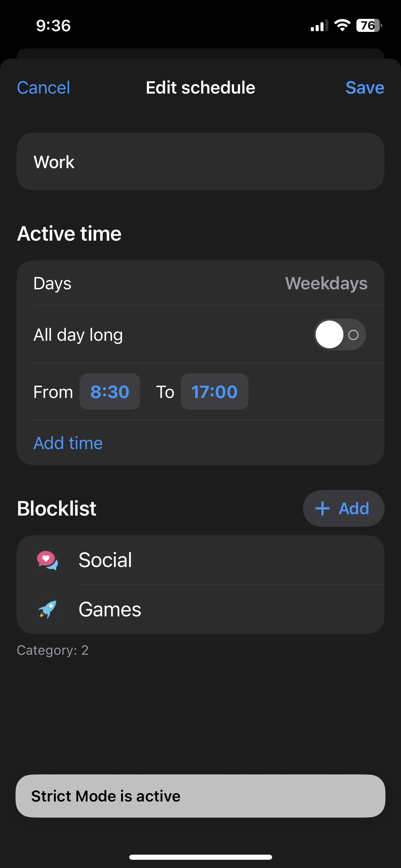Tap the Add time link

click(x=68, y=443)
